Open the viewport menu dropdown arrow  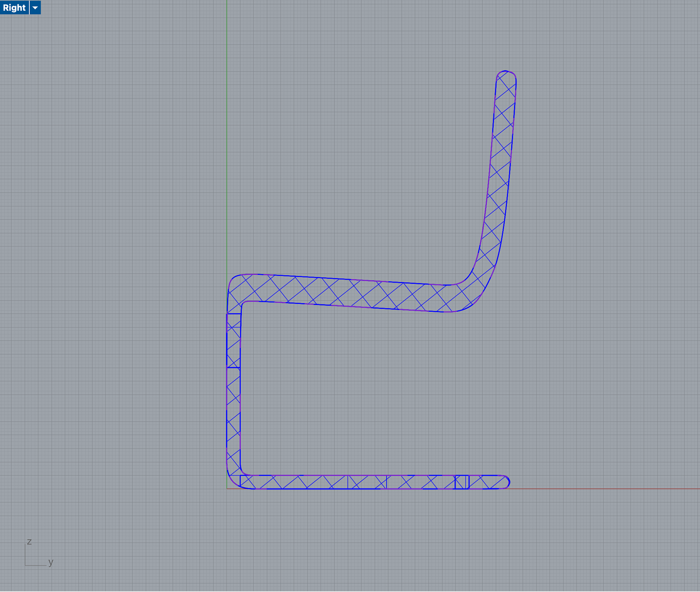(35, 7)
